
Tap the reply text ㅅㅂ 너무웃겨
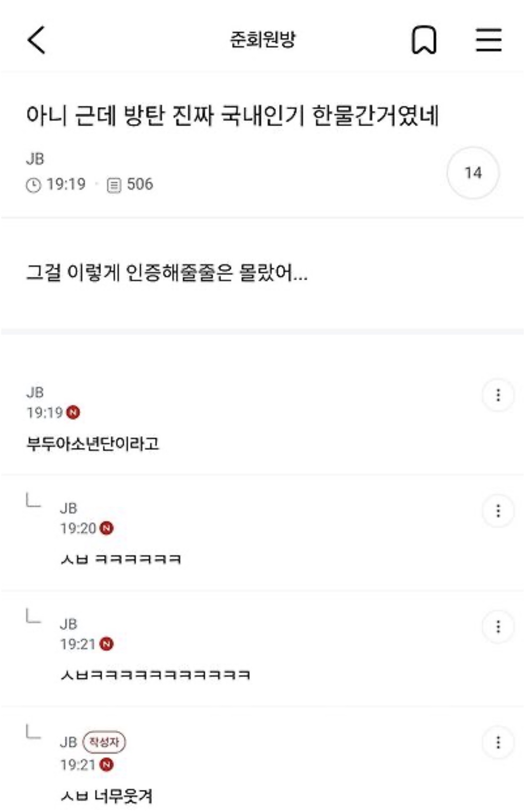coord(107,796)
